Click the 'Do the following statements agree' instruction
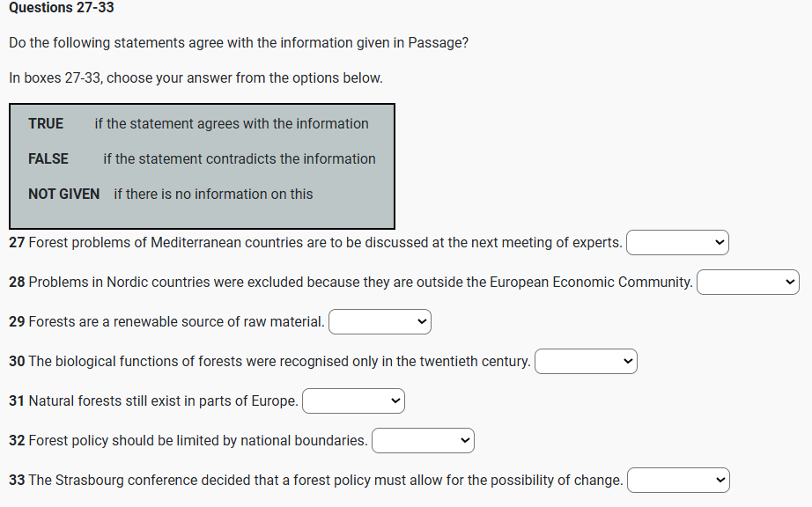Screen dimensions: 812x507 point(239,42)
